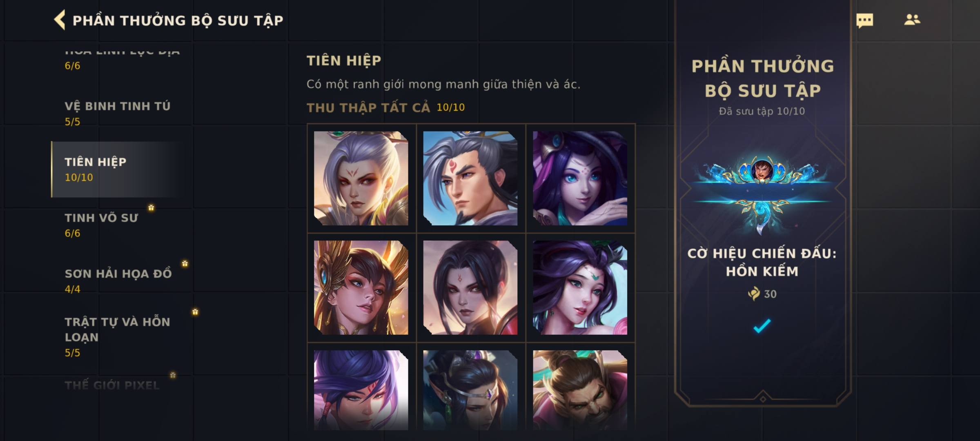980x441 pixels.
Task: Tap the back arrow beside Phần Thưởng Bộ Sưu Tập
Action: pyautogui.click(x=60, y=20)
